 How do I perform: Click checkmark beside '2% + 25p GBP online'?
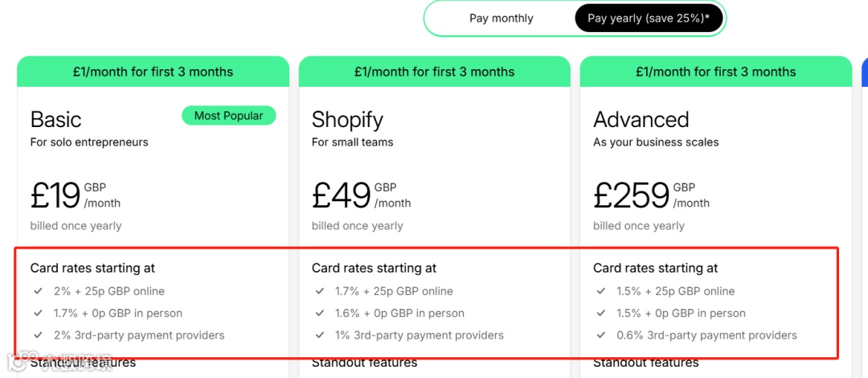[x=38, y=291]
